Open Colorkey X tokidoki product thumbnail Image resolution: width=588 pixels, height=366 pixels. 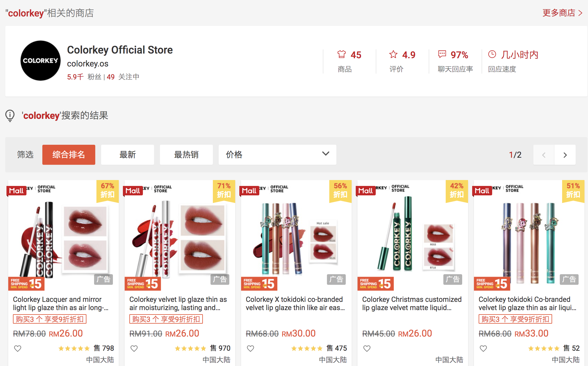point(296,235)
